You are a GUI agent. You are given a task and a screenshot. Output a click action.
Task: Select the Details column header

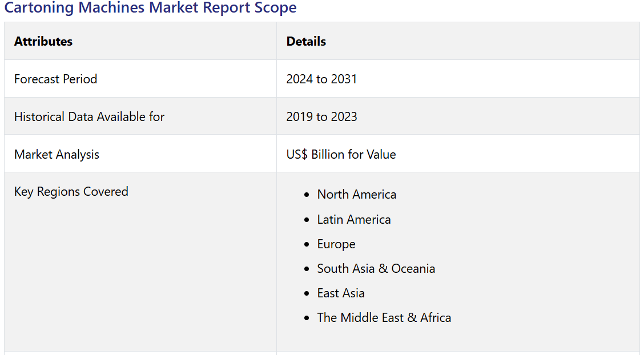306,41
